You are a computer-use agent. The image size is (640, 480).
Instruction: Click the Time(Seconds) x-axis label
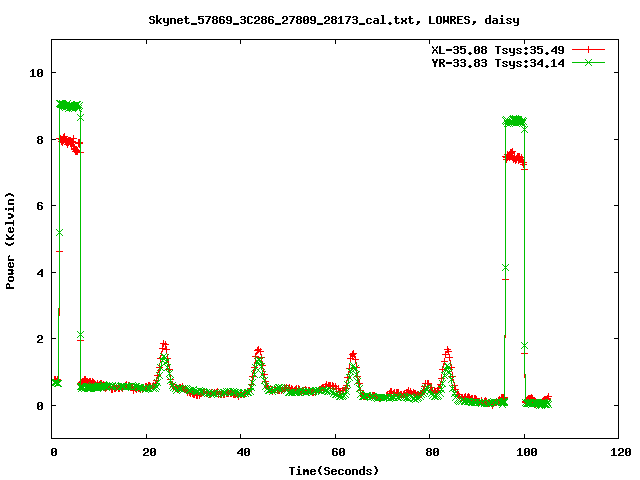pos(333,470)
